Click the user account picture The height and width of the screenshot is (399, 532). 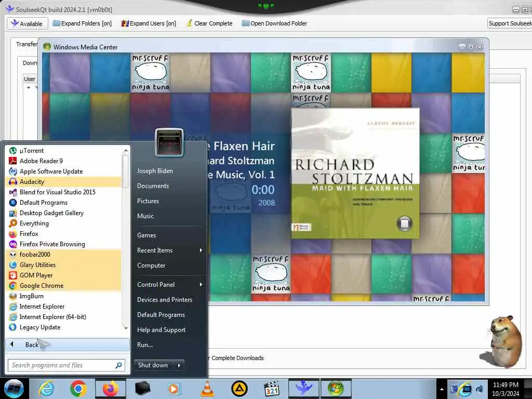169,142
